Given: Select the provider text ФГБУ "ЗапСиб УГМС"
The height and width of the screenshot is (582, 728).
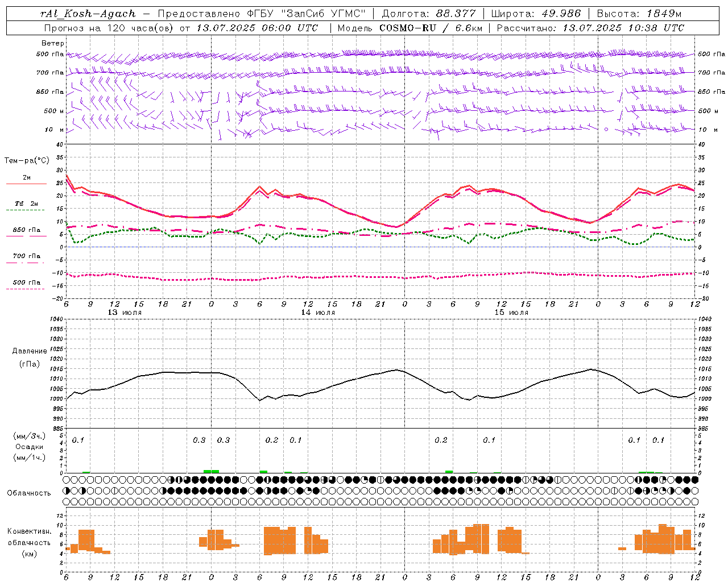Looking at the screenshot, I should pos(307,14).
